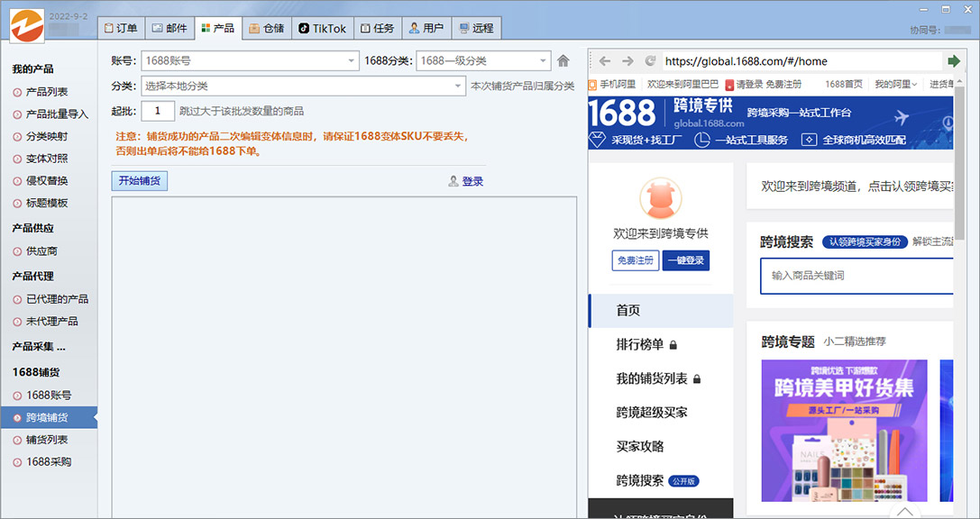Open the 仓储 tab
Image resolution: width=980 pixels, height=519 pixels.
tap(267, 28)
